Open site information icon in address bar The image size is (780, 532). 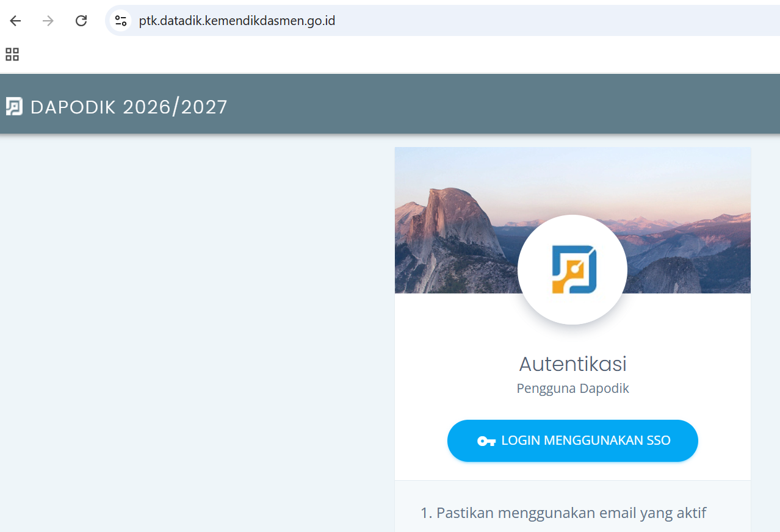(121, 21)
